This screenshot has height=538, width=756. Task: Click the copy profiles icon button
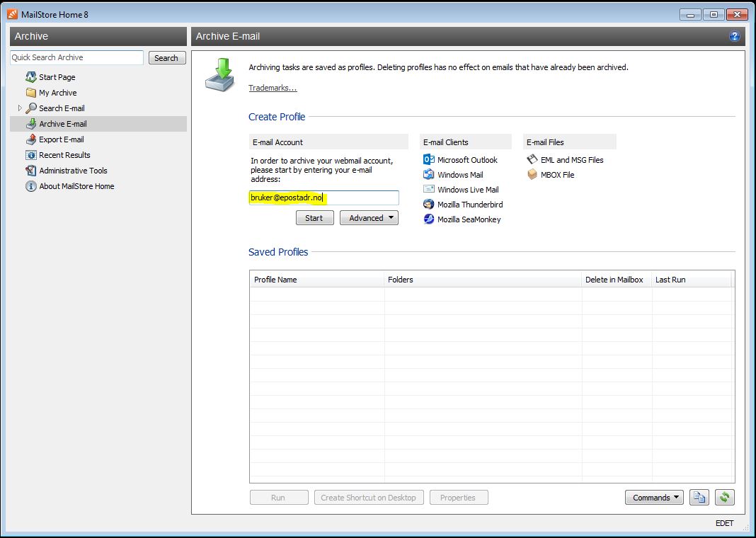(699, 498)
